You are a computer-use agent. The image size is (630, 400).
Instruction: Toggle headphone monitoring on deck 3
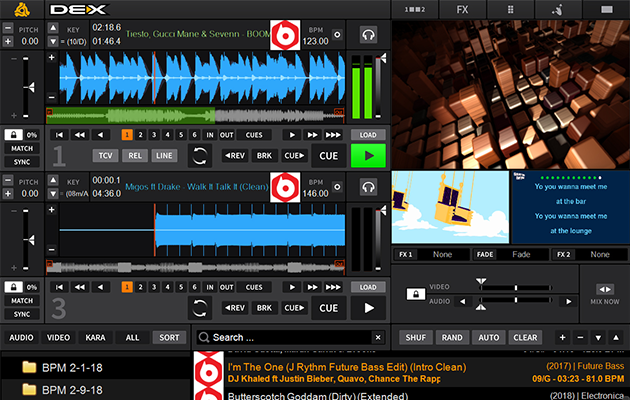pyautogui.click(x=368, y=186)
